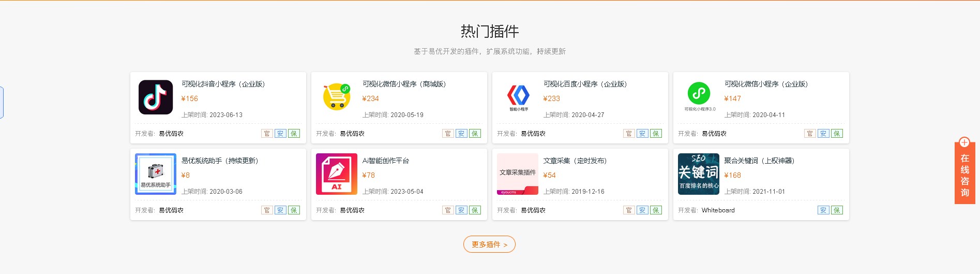Screen dimensions: 980x274
Task: Select the 文章采集插件 thumbnail image
Action: [518, 174]
